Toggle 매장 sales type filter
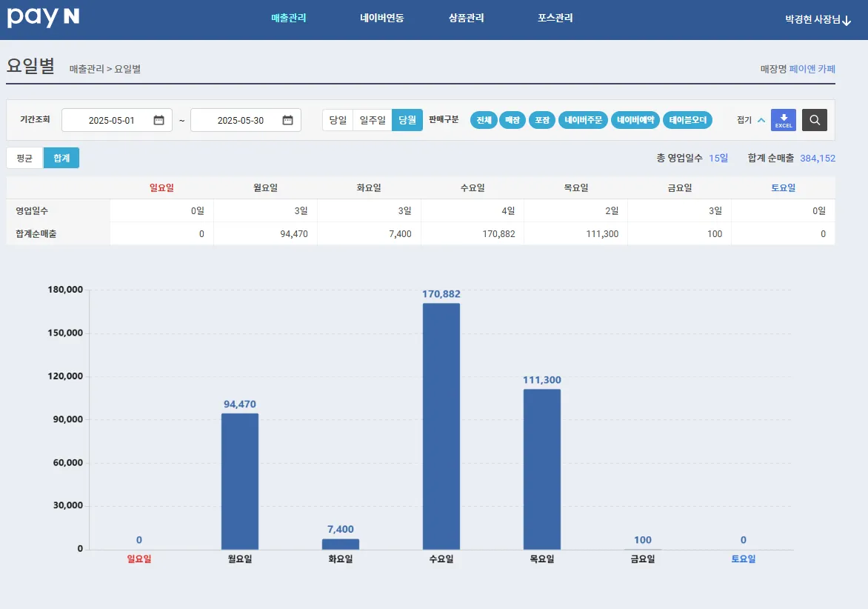Screen dimensions: 868x609 [513, 120]
